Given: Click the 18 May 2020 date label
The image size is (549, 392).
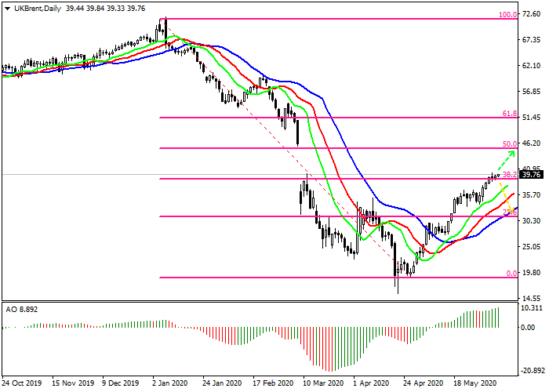Looking at the screenshot, I should coord(475,384).
